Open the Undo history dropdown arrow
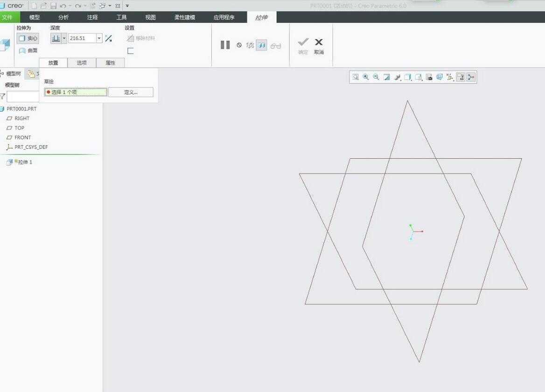545x392 pixels. [70, 6]
